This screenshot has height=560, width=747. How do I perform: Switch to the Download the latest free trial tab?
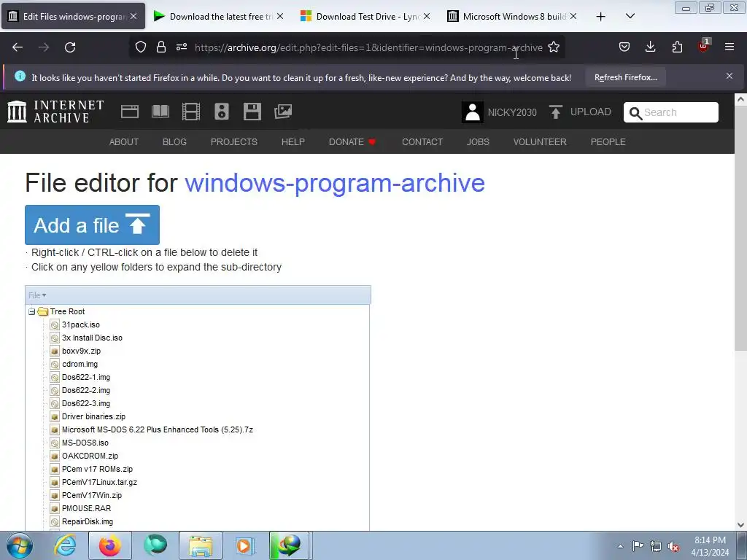(x=219, y=17)
